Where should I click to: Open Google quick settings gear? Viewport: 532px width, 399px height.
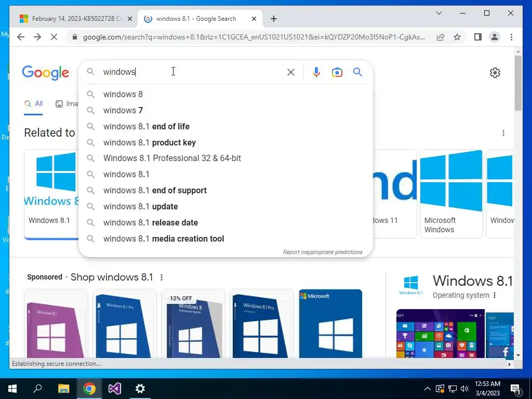click(x=495, y=73)
